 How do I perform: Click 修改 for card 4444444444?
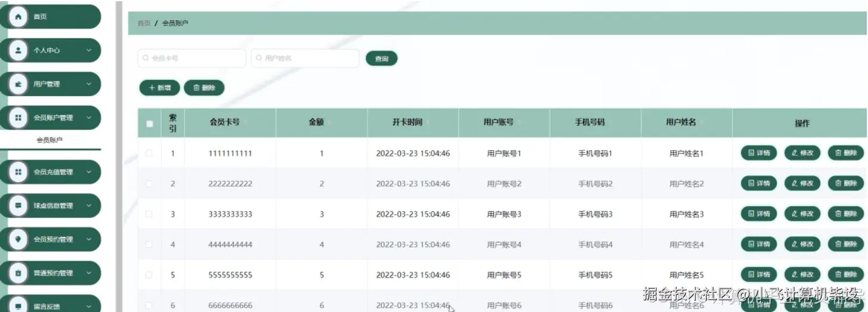tap(802, 244)
